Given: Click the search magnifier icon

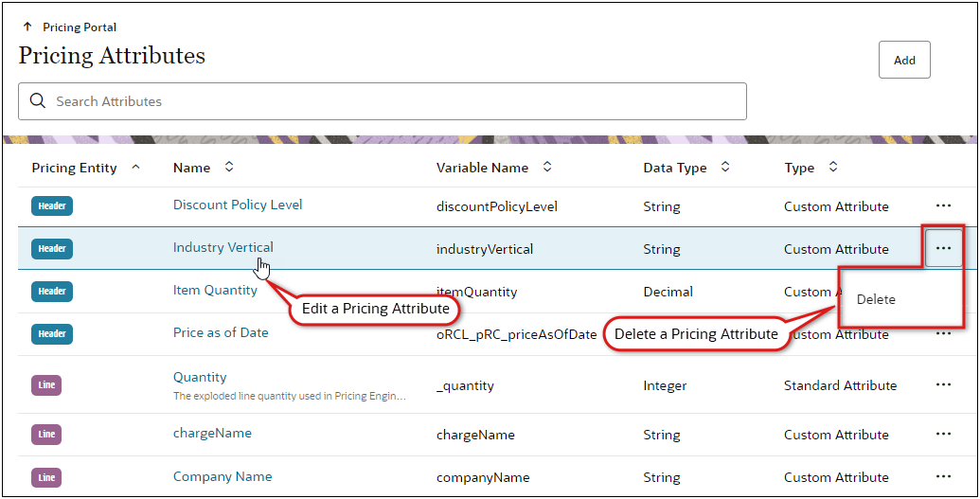Looking at the screenshot, I should pos(38,101).
